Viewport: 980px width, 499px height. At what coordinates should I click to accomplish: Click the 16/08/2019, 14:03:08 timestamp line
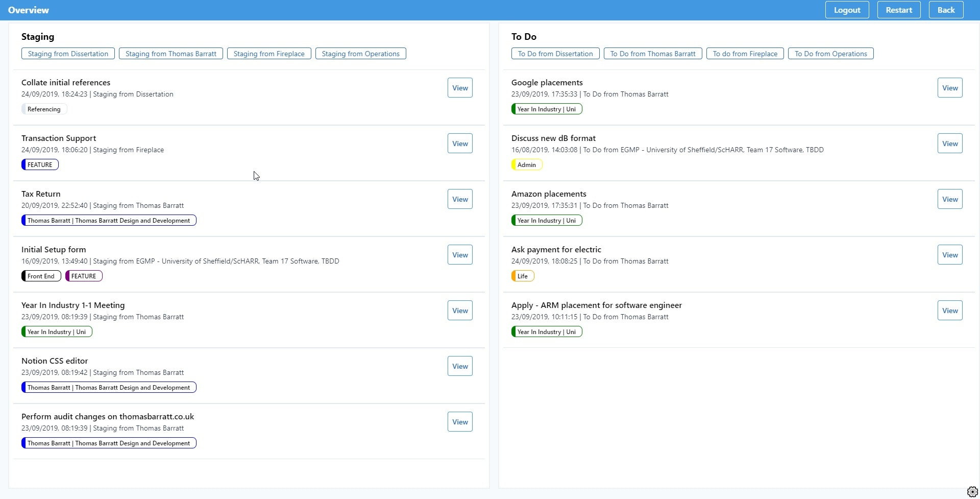pyautogui.click(x=668, y=150)
